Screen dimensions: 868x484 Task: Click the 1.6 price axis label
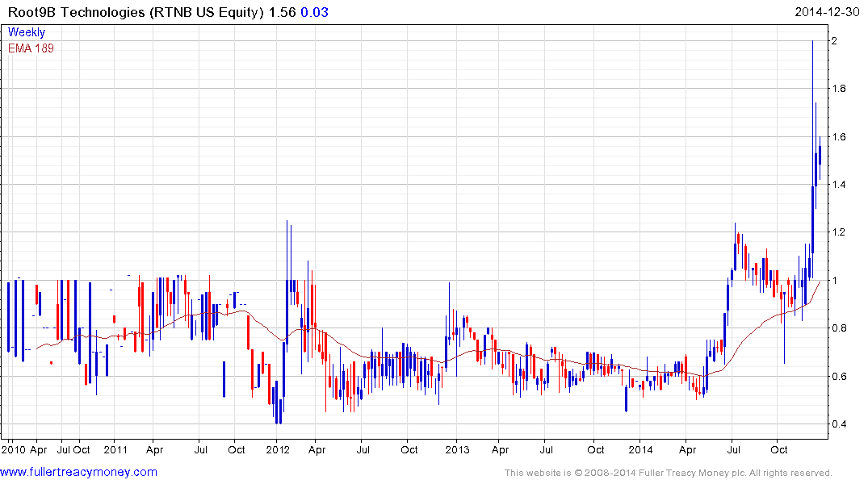coord(838,136)
